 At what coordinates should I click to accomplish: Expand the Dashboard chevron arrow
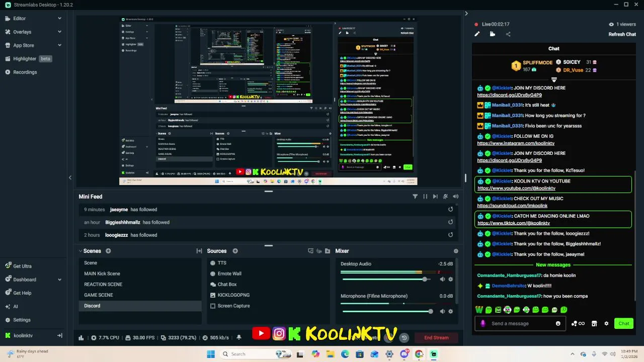tap(59, 280)
